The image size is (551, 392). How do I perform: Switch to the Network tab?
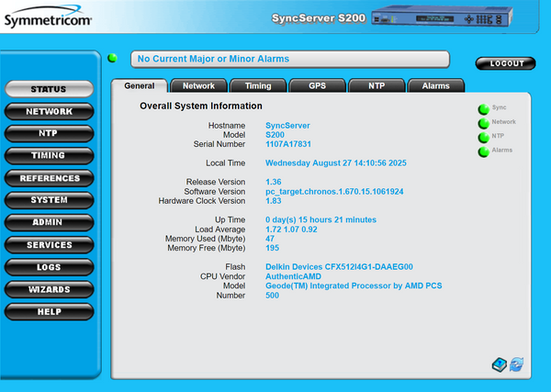198,85
